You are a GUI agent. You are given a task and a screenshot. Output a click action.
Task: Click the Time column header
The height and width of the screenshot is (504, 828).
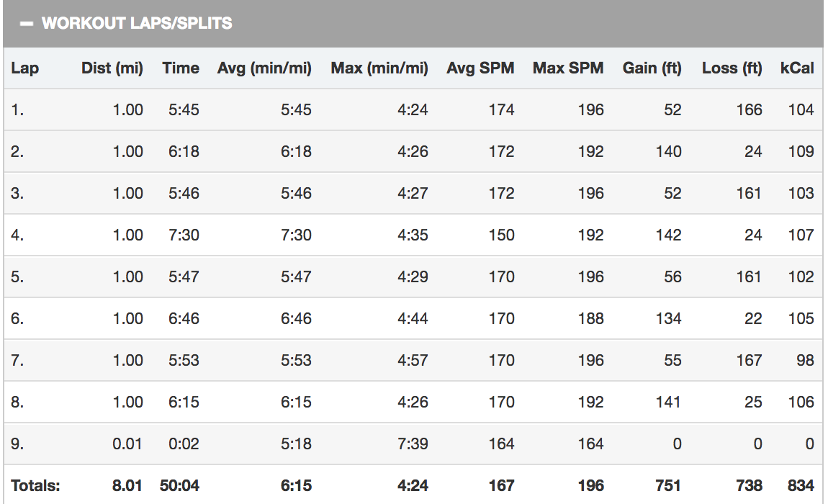pyautogui.click(x=181, y=68)
